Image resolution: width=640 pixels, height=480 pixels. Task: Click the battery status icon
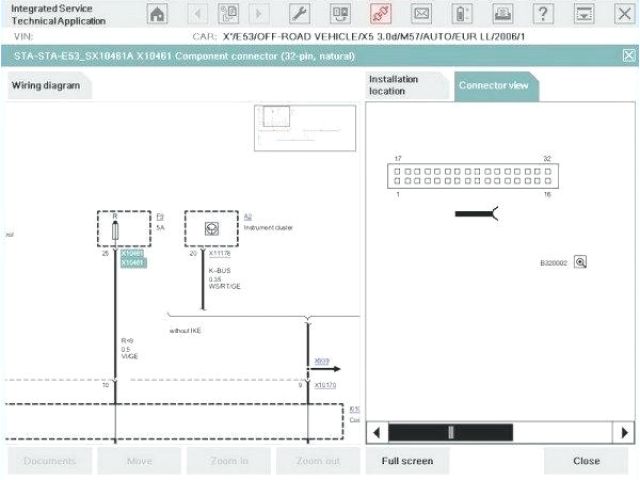pyautogui.click(x=461, y=14)
